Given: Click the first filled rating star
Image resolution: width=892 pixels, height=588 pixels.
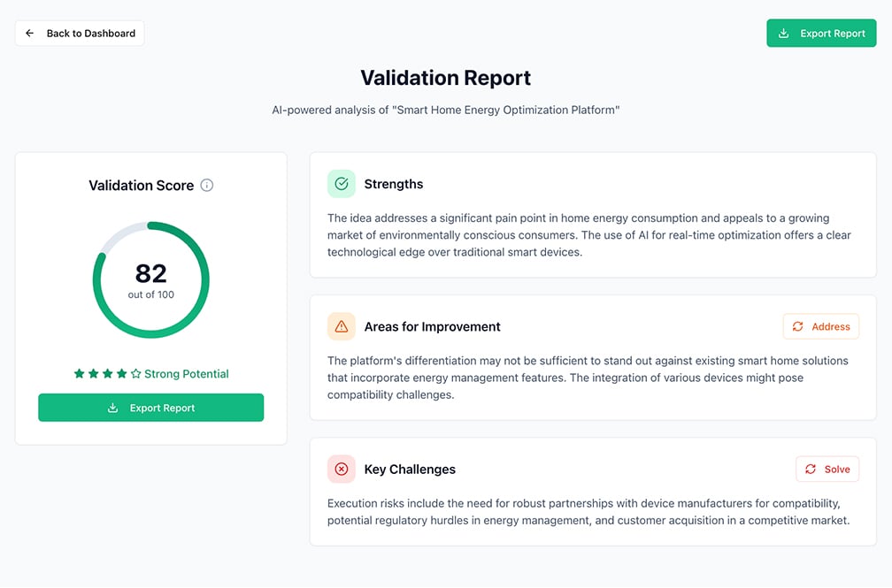Looking at the screenshot, I should [x=79, y=374].
